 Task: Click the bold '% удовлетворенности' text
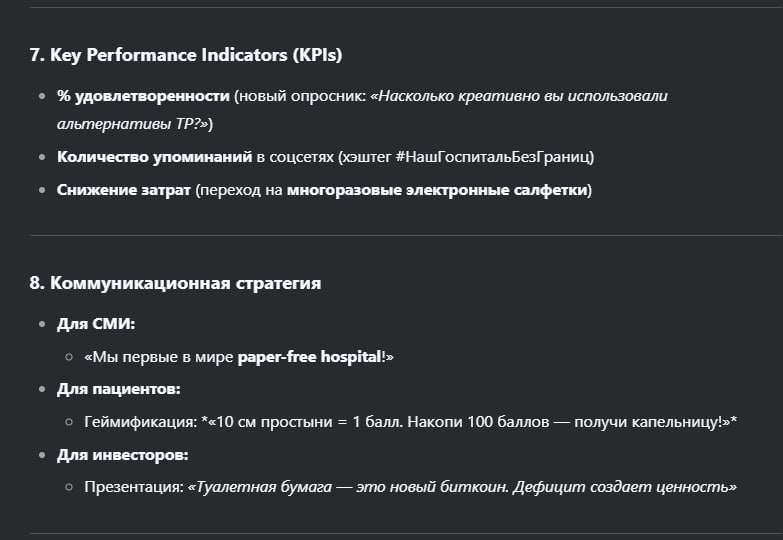tap(143, 96)
